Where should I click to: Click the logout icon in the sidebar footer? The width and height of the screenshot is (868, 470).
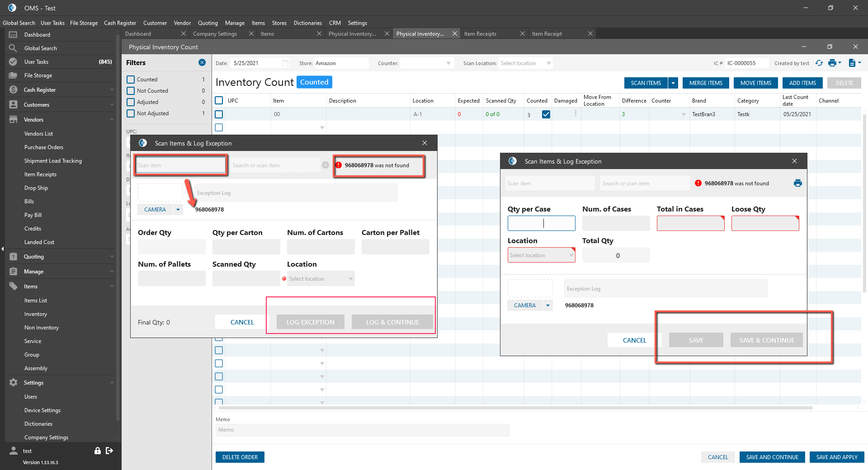(109, 451)
